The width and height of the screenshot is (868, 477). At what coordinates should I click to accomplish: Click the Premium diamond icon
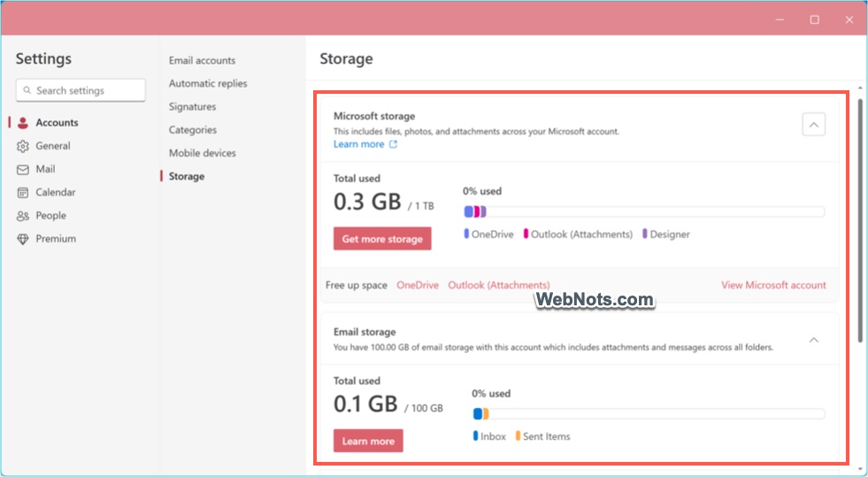[x=23, y=239]
